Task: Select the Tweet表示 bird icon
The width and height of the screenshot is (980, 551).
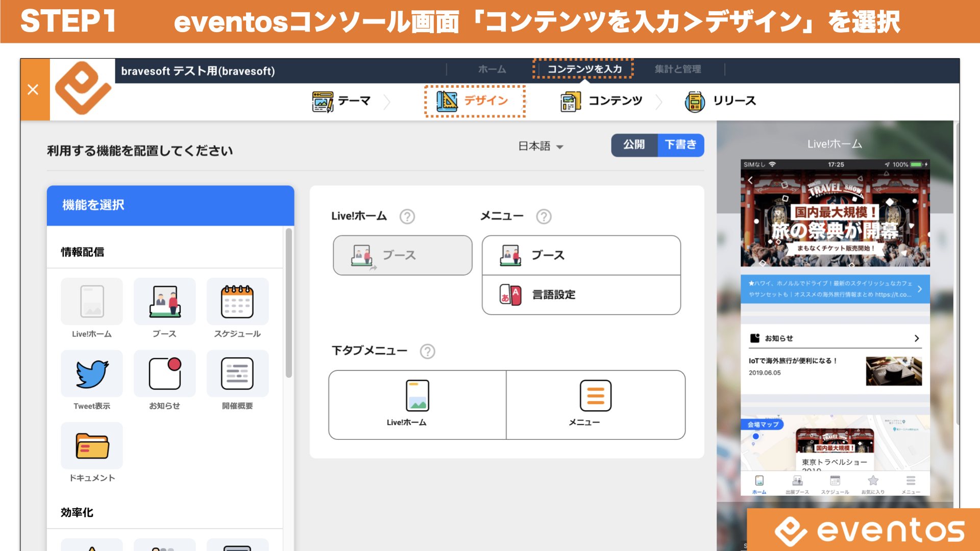Action: click(92, 373)
